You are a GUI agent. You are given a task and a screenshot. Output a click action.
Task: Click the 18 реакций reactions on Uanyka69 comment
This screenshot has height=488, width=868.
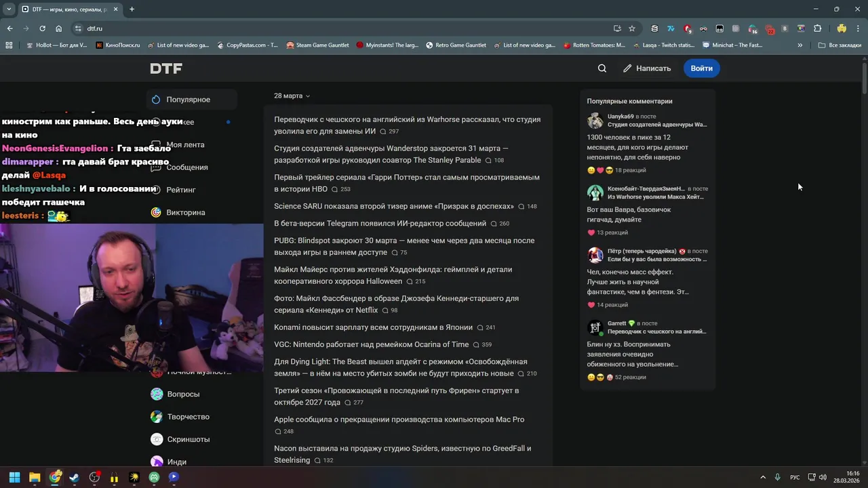(616, 170)
